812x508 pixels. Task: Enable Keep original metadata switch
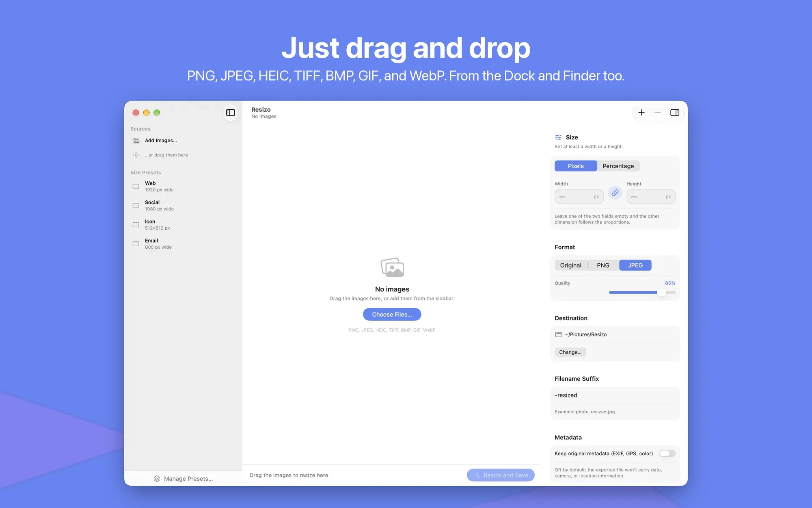pyautogui.click(x=667, y=454)
